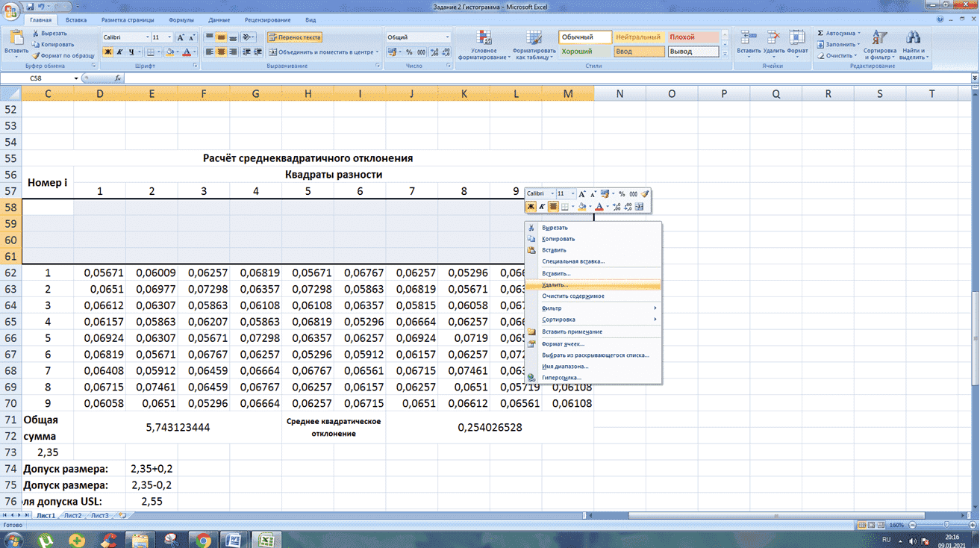The height and width of the screenshot is (548, 980).
Task: Toggle bold in the ribbon Font group
Action: [107, 52]
